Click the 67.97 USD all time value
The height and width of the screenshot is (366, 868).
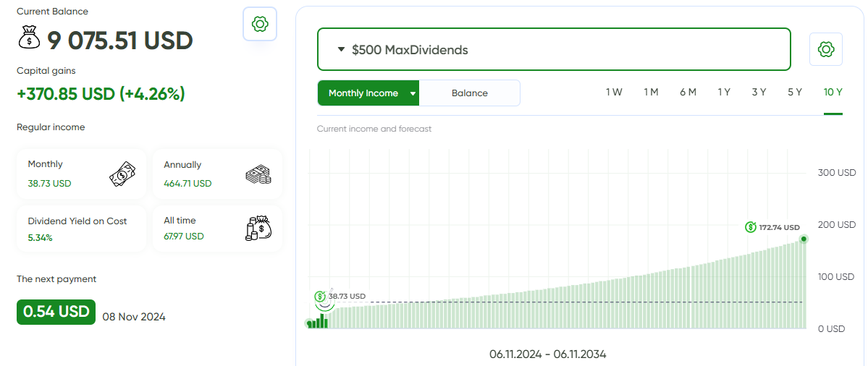coord(184,236)
